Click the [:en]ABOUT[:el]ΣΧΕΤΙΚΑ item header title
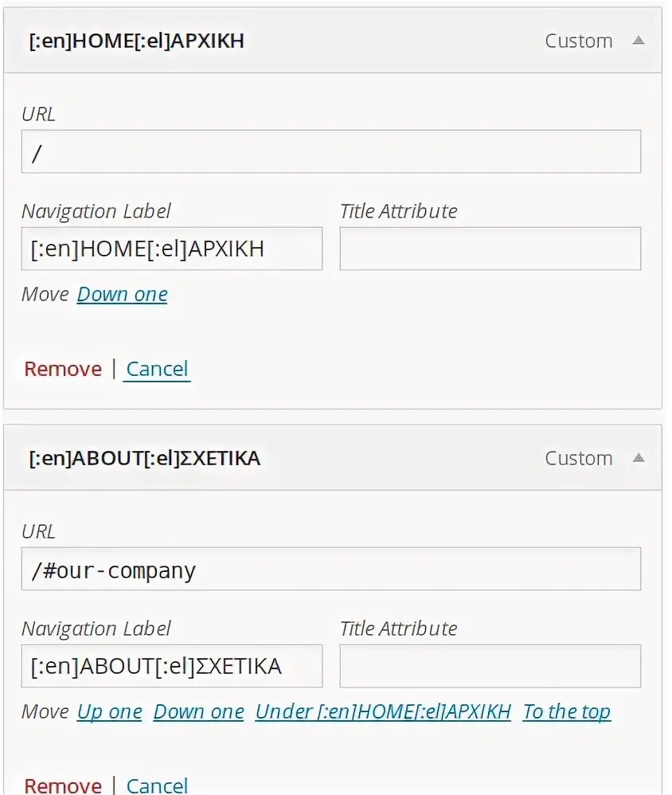Viewport: 672px width, 795px height. (144, 459)
